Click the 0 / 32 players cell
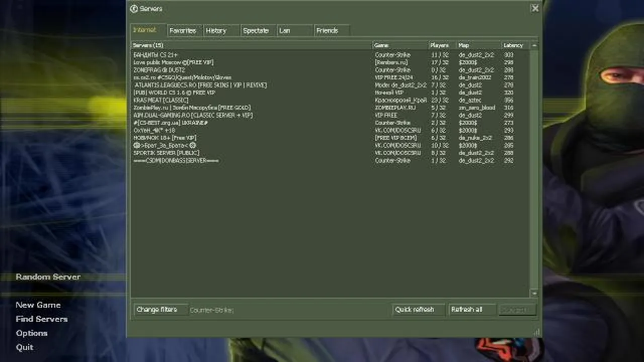 click(x=440, y=70)
